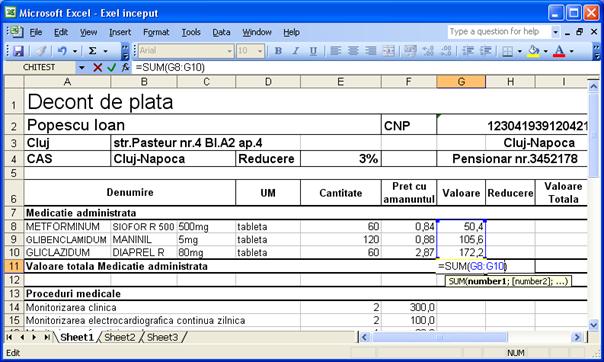
Task: Click the AutoSum sigma icon
Action: click(92, 50)
